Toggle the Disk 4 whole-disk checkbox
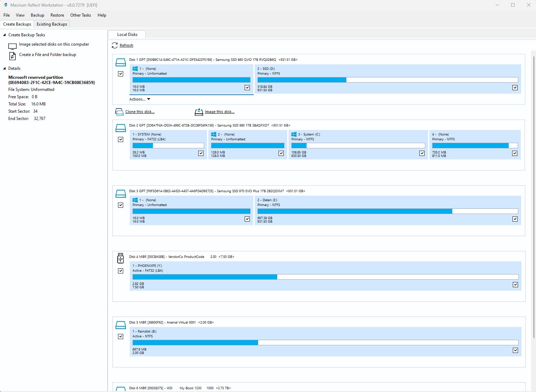The image size is (536, 392). (120, 271)
